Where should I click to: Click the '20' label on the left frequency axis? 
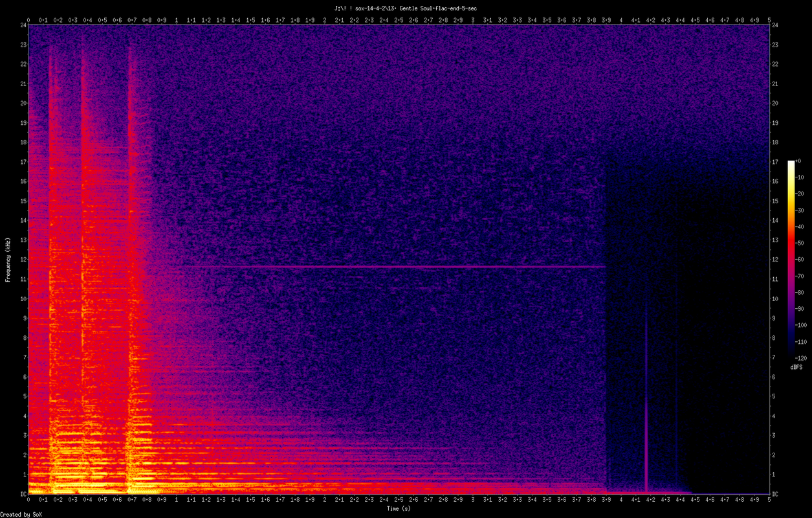click(22, 103)
